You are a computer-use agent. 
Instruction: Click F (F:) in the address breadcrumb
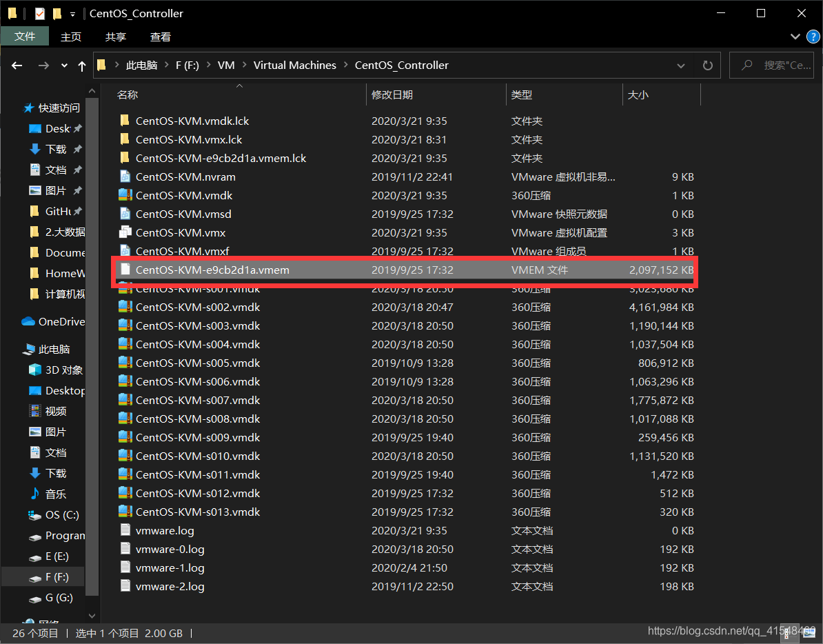(187, 65)
